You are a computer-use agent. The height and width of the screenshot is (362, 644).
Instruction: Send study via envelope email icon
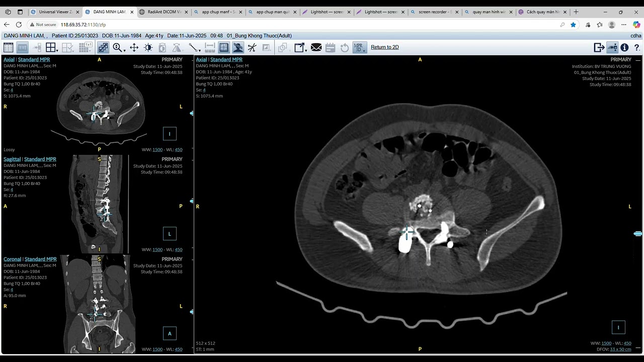[316, 47]
